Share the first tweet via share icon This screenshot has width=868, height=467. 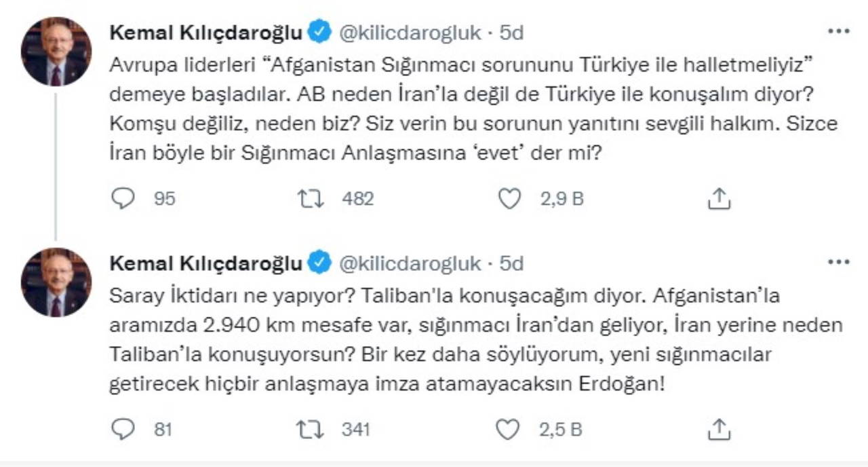point(719,198)
